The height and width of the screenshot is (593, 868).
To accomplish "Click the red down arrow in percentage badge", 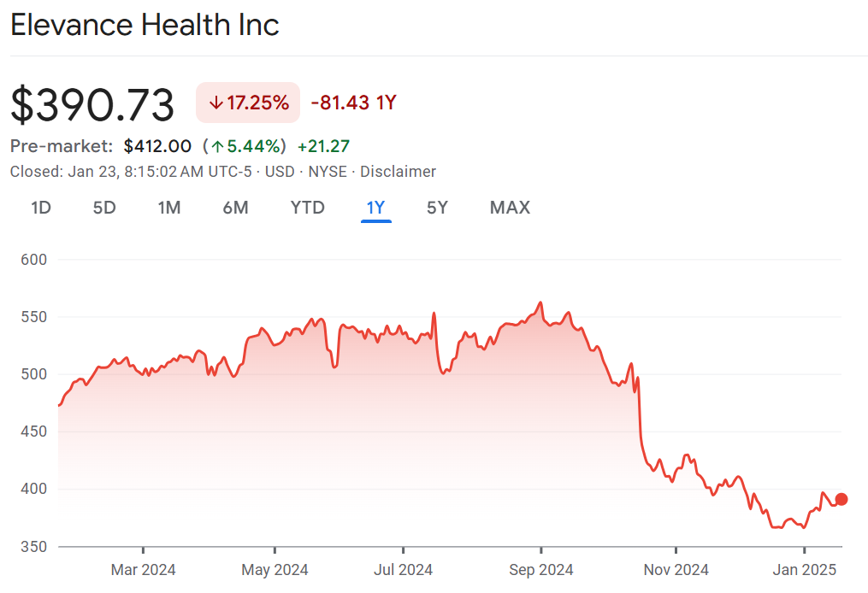I will [216, 103].
